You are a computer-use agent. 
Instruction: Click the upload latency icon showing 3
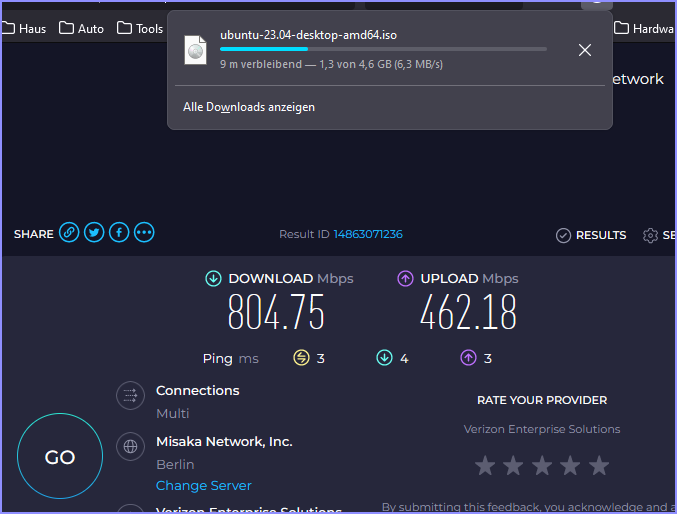coord(468,358)
